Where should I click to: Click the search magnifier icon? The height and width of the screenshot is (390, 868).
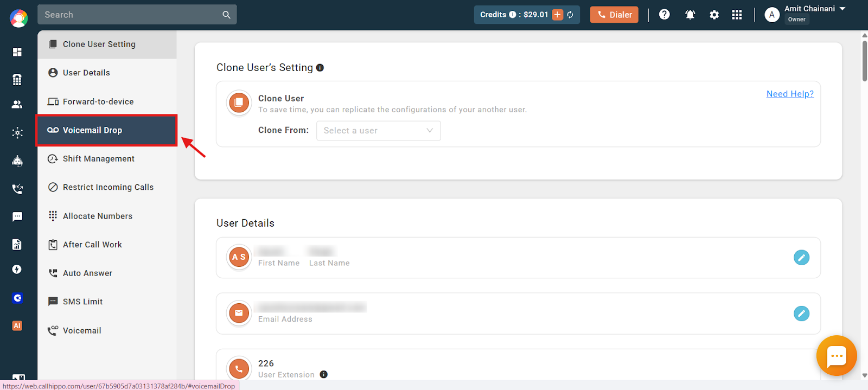[226, 15]
